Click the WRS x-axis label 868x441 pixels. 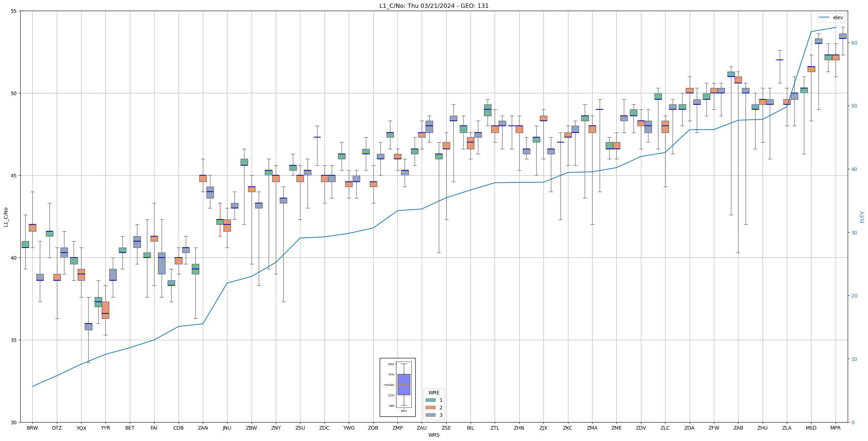tap(434, 435)
